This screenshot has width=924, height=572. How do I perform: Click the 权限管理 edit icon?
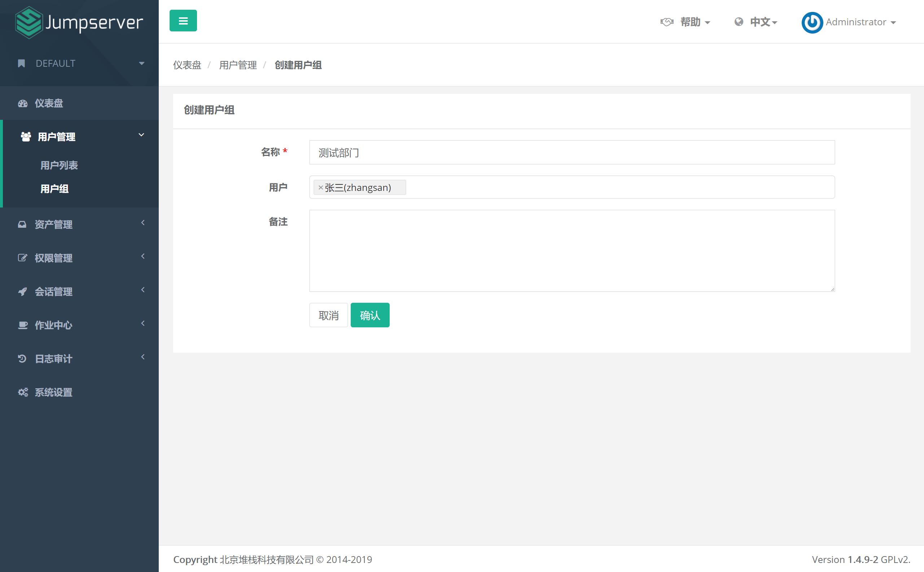pos(22,258)
